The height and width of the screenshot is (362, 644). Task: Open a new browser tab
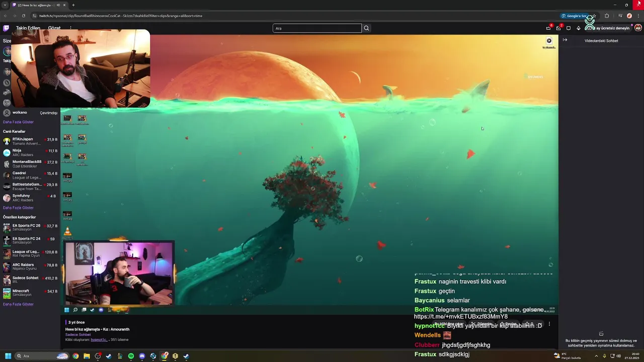[73, 5]
